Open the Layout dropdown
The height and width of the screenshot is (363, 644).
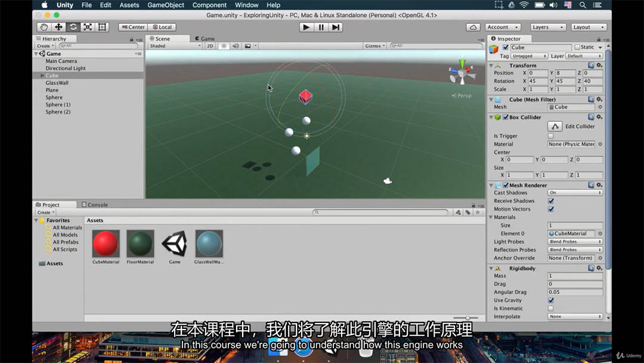589,27
